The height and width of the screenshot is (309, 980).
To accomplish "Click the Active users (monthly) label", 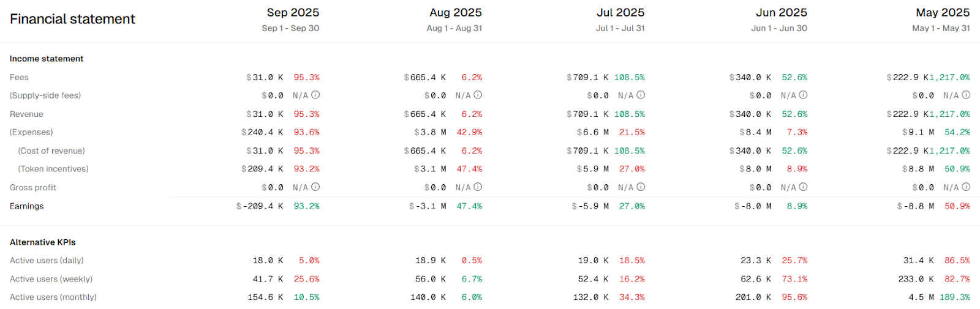I will (53, 297).
